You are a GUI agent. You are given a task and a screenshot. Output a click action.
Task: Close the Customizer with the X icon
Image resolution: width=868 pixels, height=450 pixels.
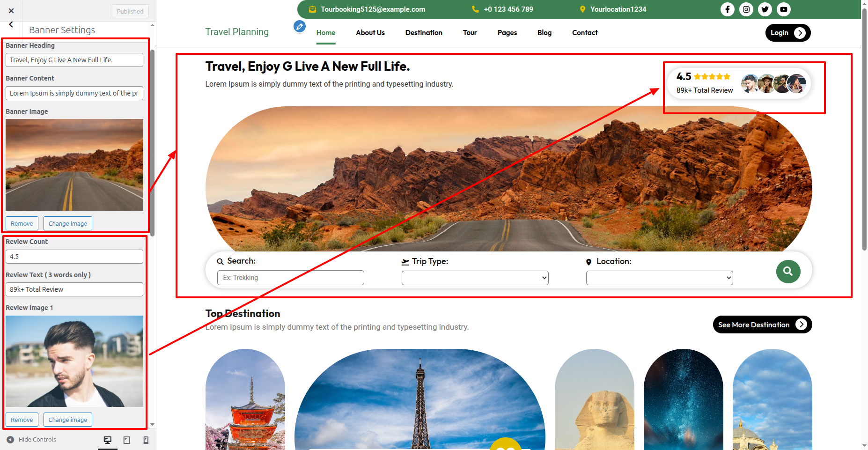click(x=11, y=11)
